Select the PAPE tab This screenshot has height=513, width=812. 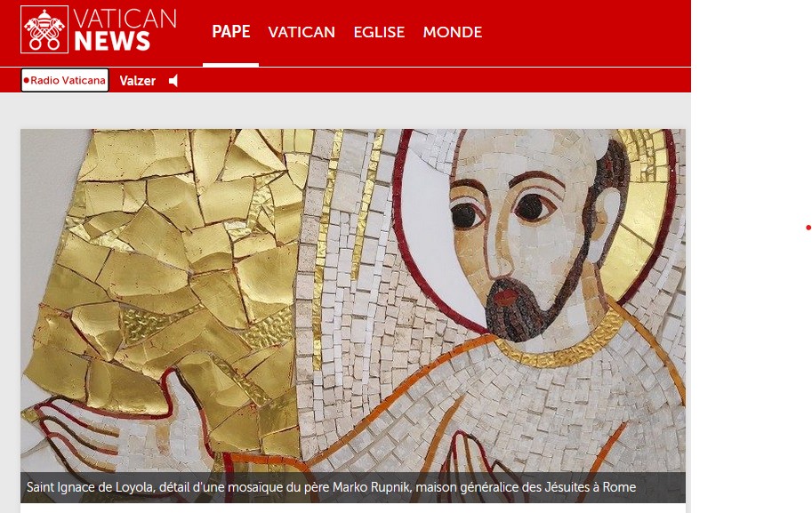(x=231, y=32)
